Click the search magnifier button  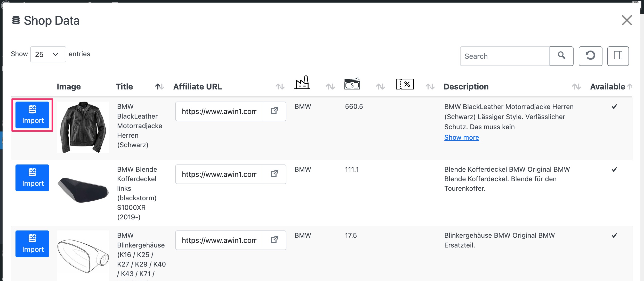coord(561,56)
